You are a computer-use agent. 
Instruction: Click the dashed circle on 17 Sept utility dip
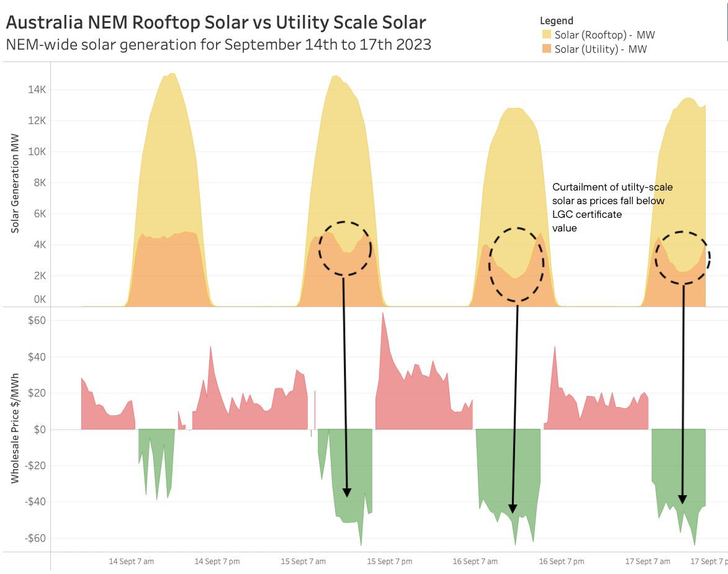click(683, 258)
